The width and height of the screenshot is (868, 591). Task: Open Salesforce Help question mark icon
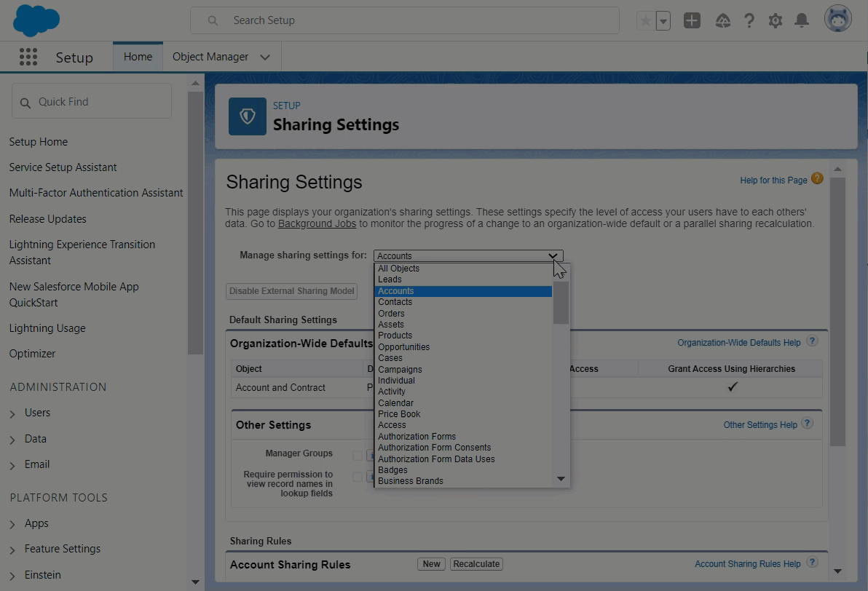749,21
